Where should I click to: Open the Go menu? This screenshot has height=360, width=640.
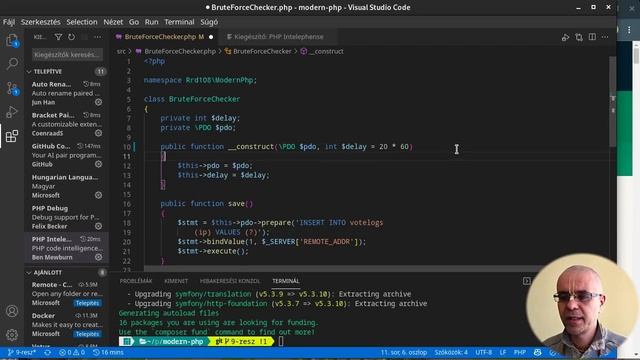(x=134, y=22)
